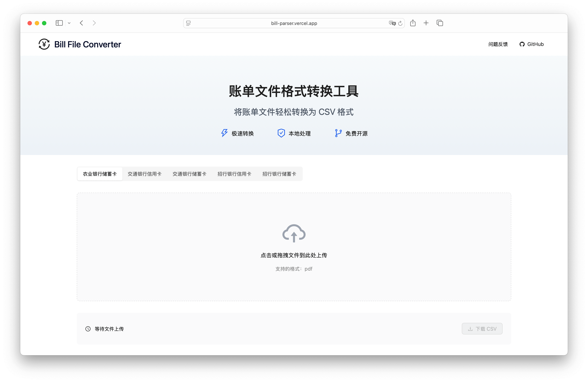The image size is (588, 382).
Task: Select the 招行银行储蓄卡 tab
Action: pos(279,174)
